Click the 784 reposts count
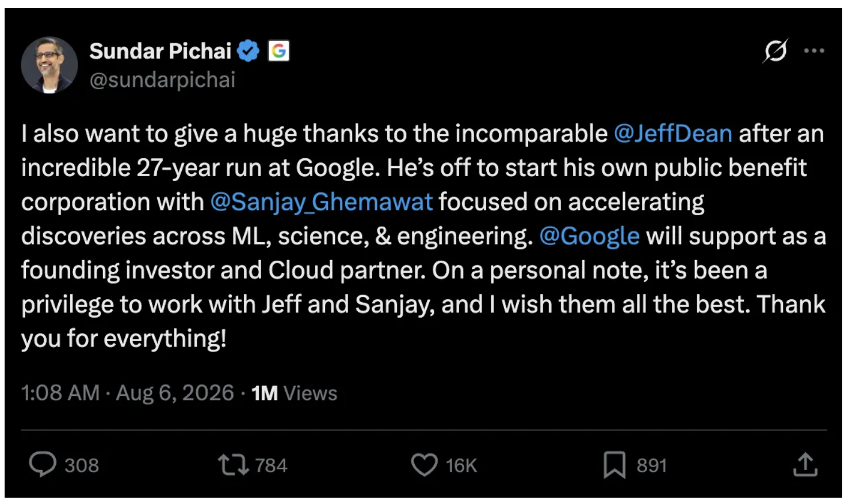 coord(271,465)
